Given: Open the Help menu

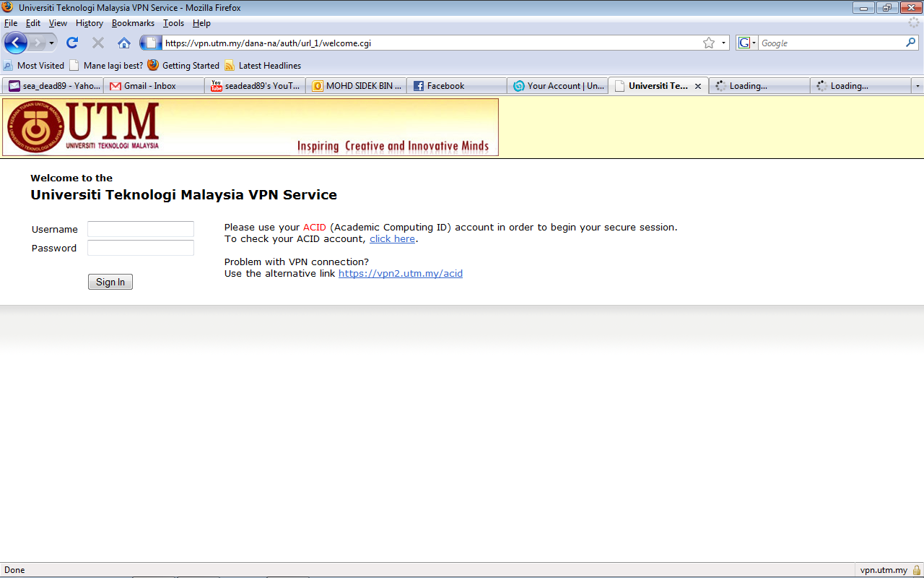Looking at the screenshot, I should point(201,23).
